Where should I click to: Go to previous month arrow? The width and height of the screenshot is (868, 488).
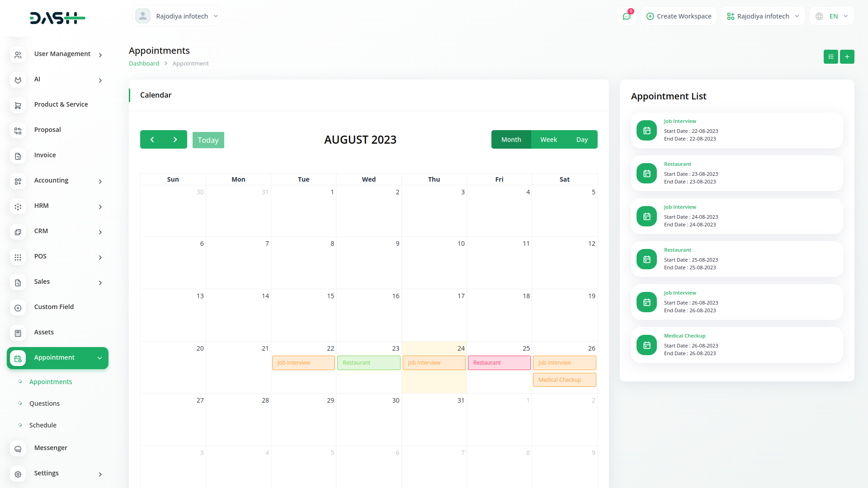pos(152,140)
